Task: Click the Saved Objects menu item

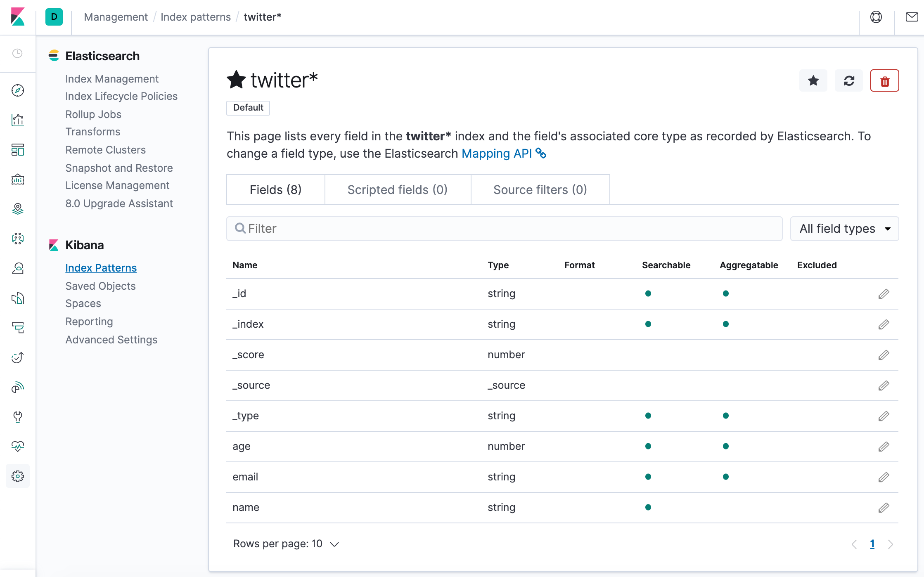Action: point(100,285)
